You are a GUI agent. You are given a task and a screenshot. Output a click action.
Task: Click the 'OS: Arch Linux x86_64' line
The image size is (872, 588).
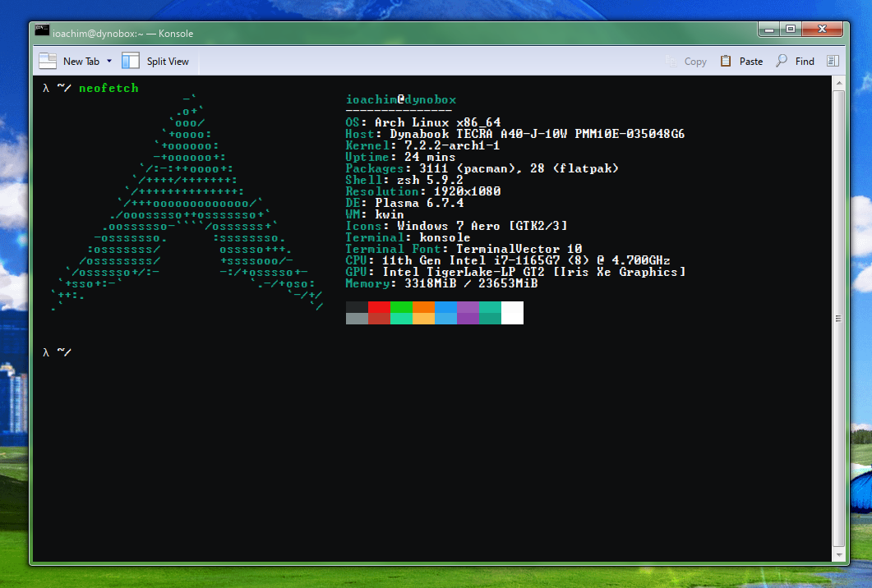pos(423,123)
